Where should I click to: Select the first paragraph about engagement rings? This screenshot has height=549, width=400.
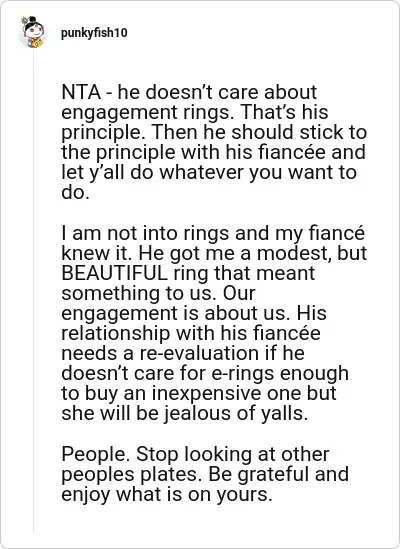(x=214, y=142)
